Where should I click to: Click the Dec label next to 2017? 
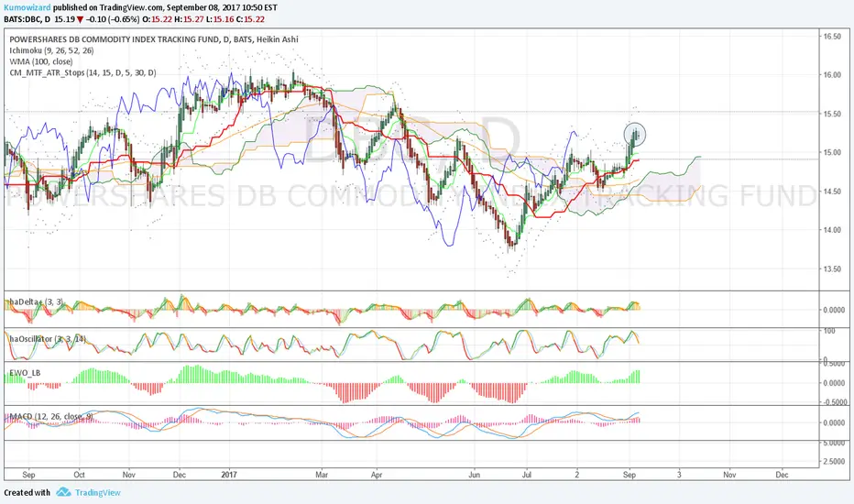(x=180, y=475)
